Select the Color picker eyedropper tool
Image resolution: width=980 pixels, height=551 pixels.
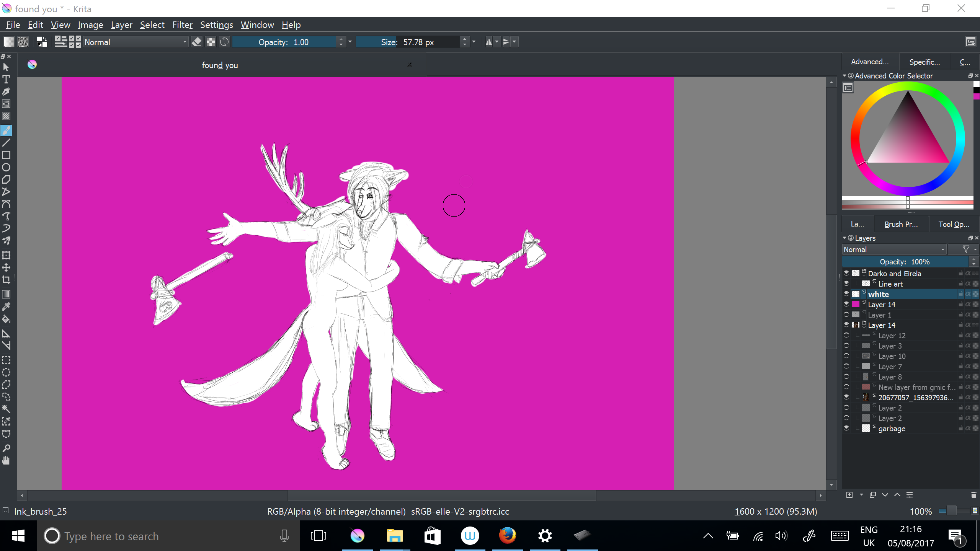[x=6, y=306]
